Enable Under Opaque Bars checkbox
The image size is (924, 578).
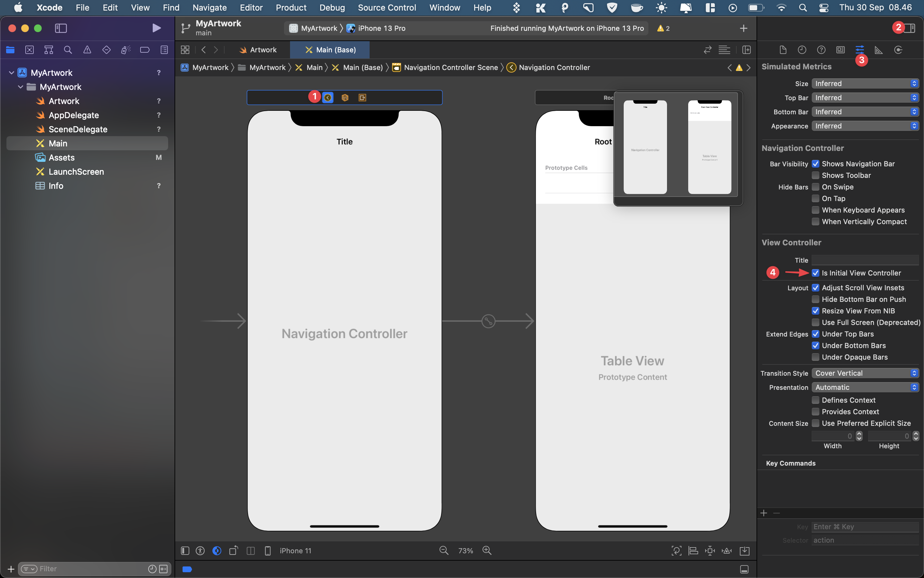pos(815,357)
